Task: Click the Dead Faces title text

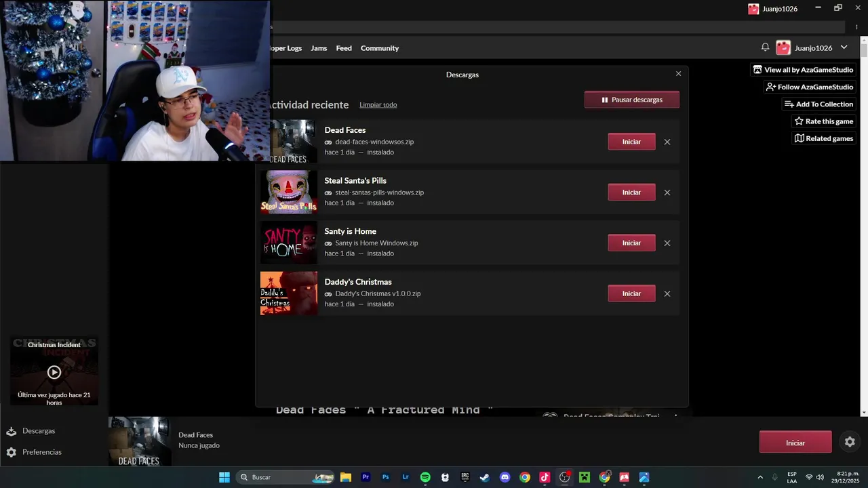Action: [344, 130]
